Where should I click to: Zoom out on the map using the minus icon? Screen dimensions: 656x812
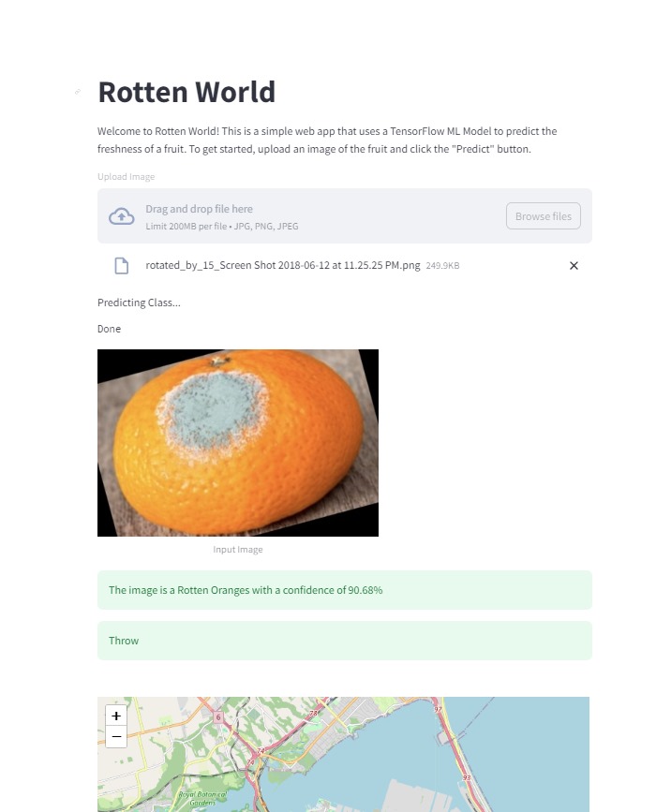tap(116, 737)
